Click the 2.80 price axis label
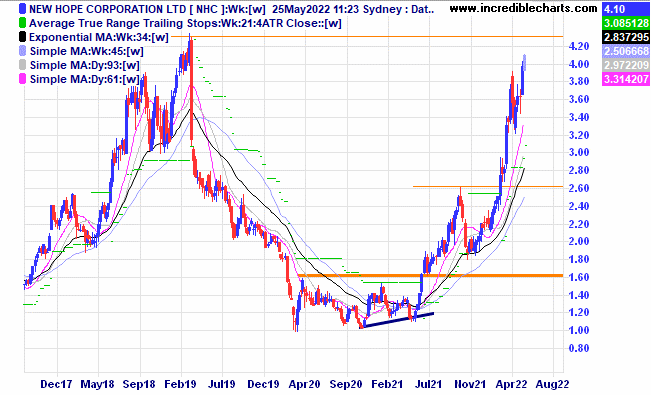Viewport: 651px width, 395px height. pos(579,170)
